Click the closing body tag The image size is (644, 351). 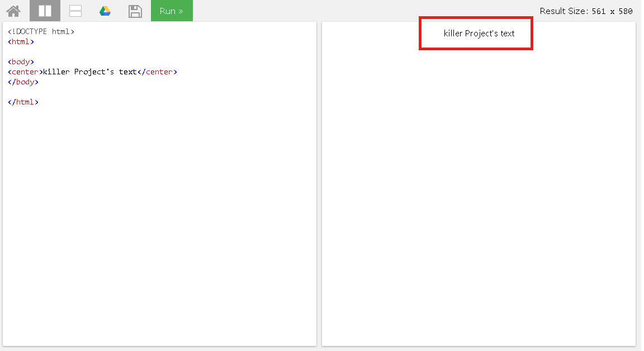click(x=23, y=82)
